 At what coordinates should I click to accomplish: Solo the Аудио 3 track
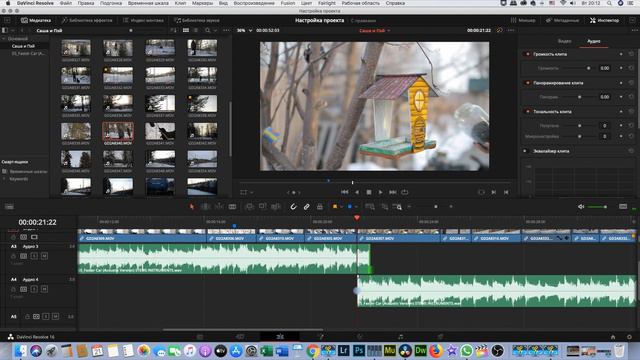click(x=34, y=256)
